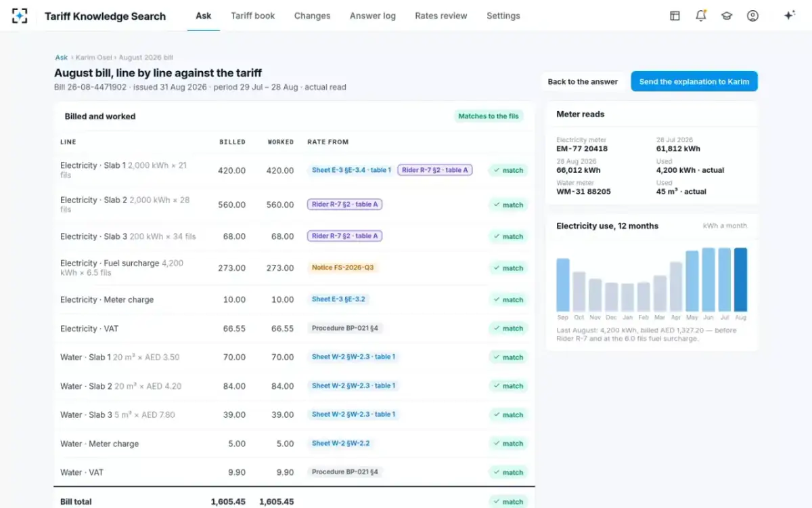Viewport: 812px width, 508px height.
Task: Click worked value 9.90 for Water VAT
Action: pos(286,472)
